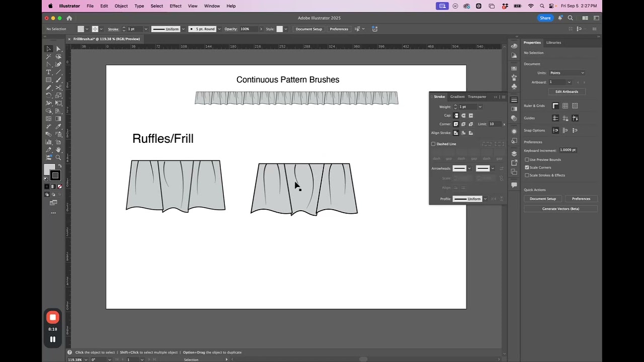Click the Home icon in title bar
Screen dimensions: 644x362
pos(69,18)
